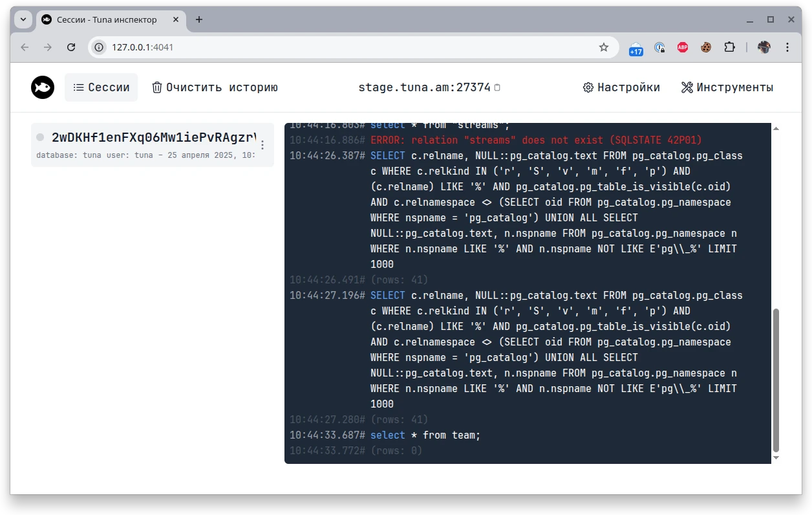The width and height of the screenshot is (812, 515).
Task: Copy the stage.tuna.am:27374 address icon
Action: point(497,87)
